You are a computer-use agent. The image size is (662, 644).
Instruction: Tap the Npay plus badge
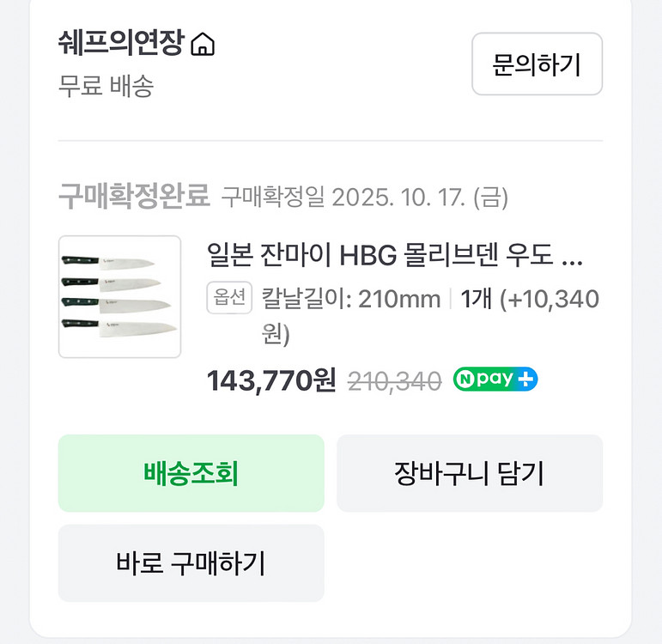point(495,380)
